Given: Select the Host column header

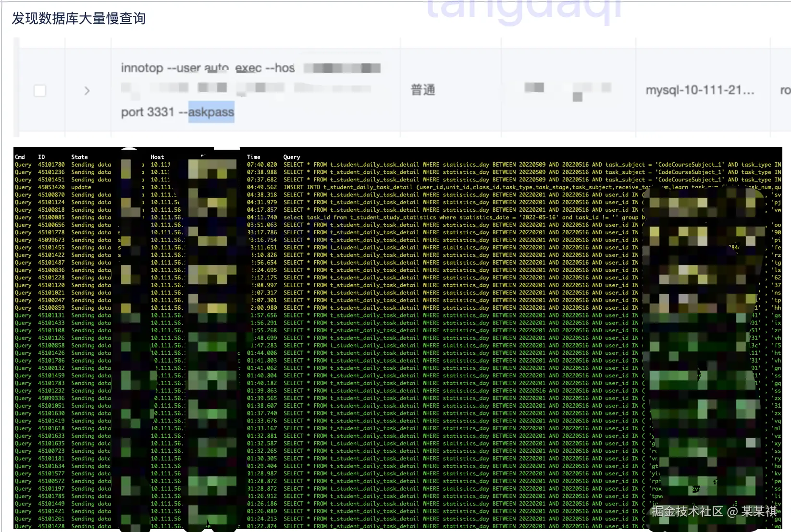Looking at the screenshot, I should tap(157, 157).
